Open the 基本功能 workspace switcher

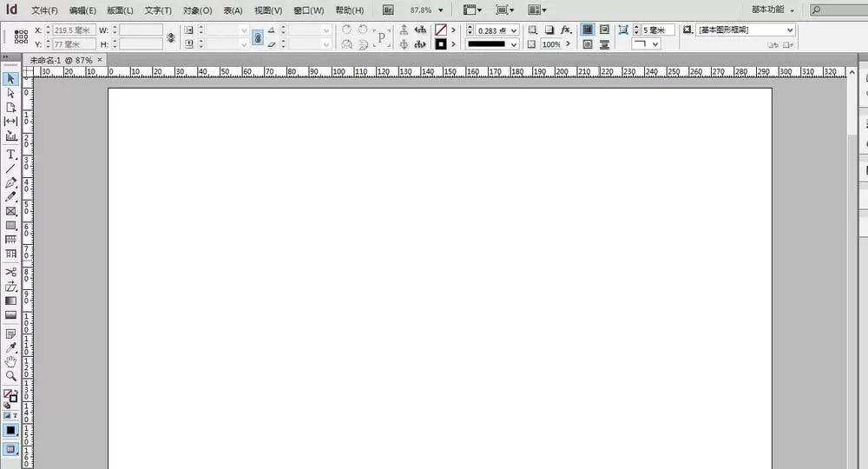tap(773, 10)
